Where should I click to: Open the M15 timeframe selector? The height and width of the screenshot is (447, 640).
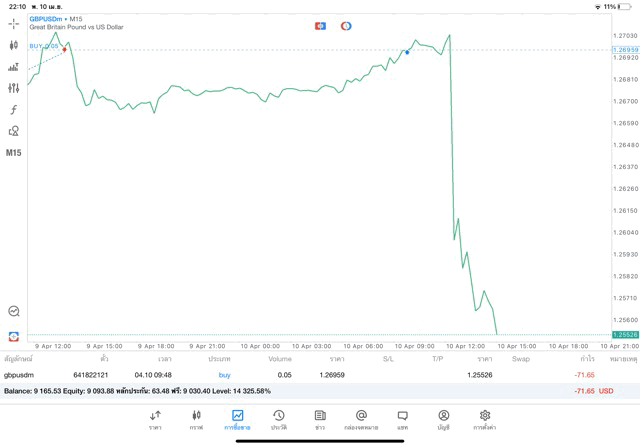pos(14,153)
